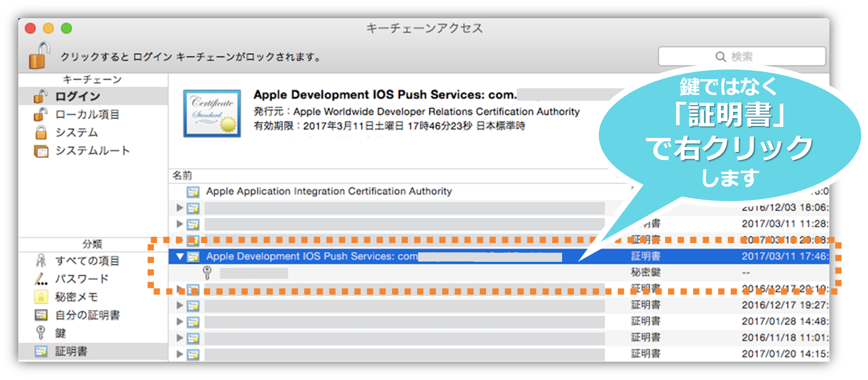868x380 pixels.
Task: Click the header title Apple Development IOS Push Services: com.
Action: pos(385,95)
